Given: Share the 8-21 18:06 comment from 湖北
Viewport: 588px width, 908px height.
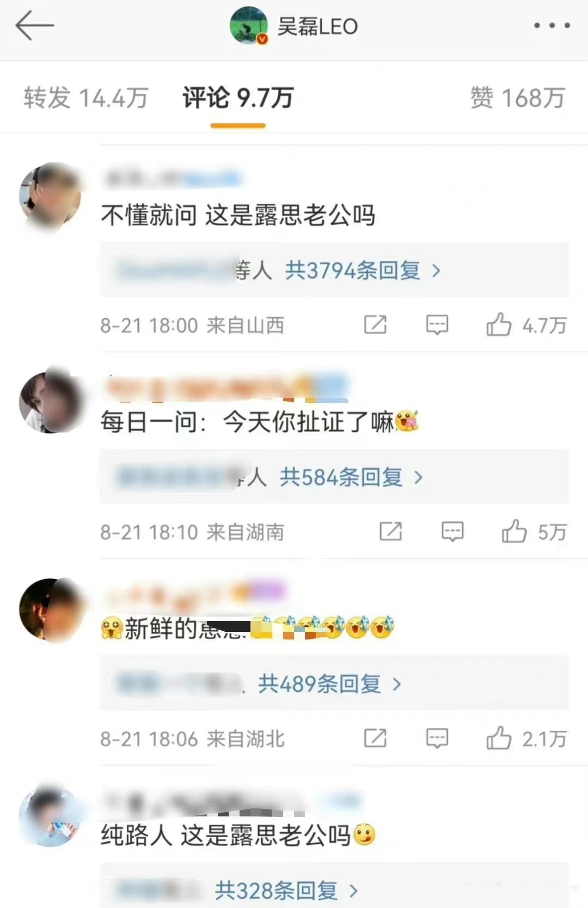Looking at the screenshot, I should pos(375,739).
